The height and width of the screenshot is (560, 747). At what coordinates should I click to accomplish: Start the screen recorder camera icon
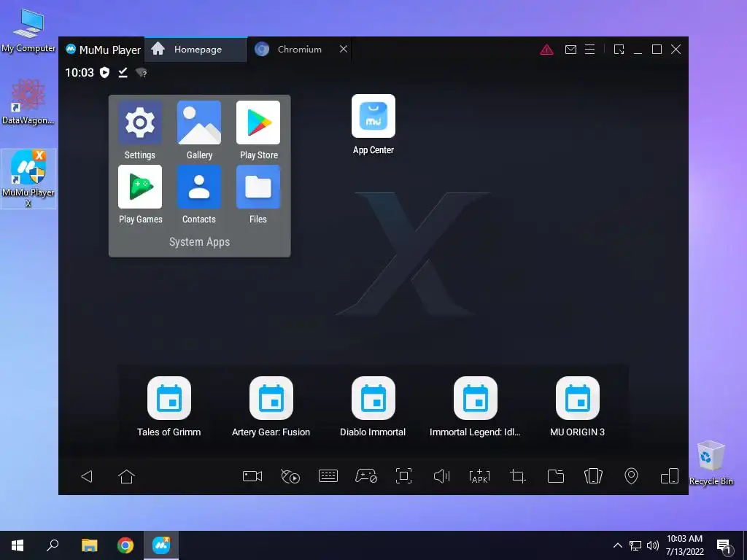click(252, 476)
